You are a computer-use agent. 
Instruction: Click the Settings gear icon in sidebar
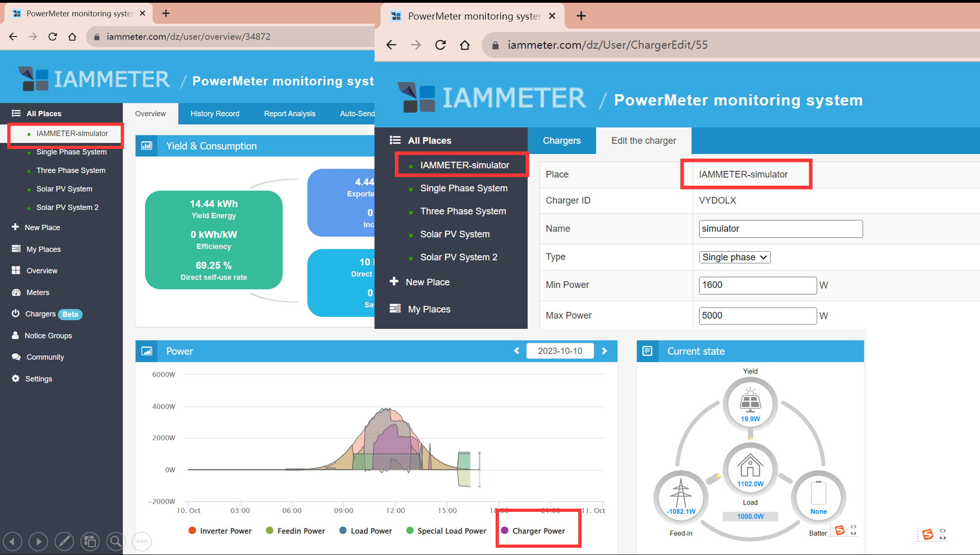click(x=16, y=378)
